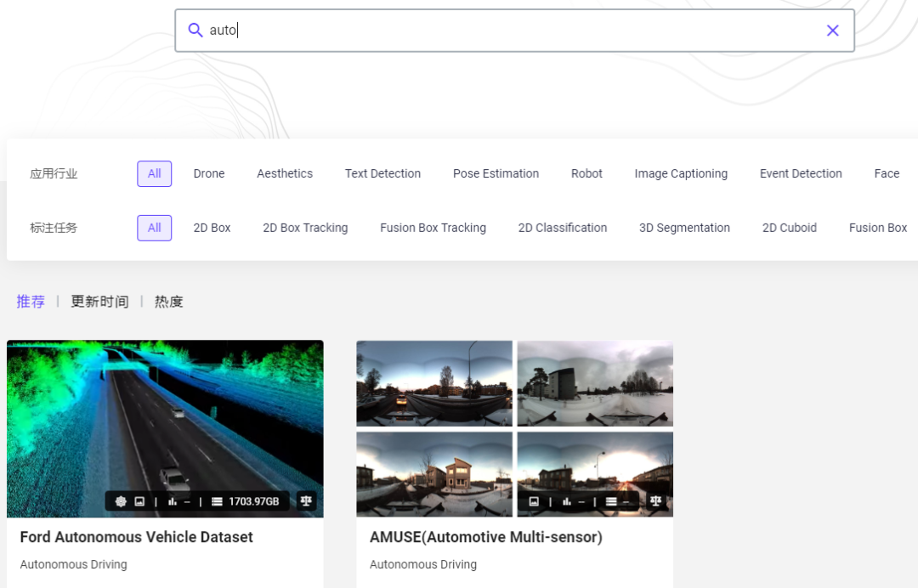Choose the Robot industry filter
Viewport: 918px width, 588px height.
pos(586,174)
